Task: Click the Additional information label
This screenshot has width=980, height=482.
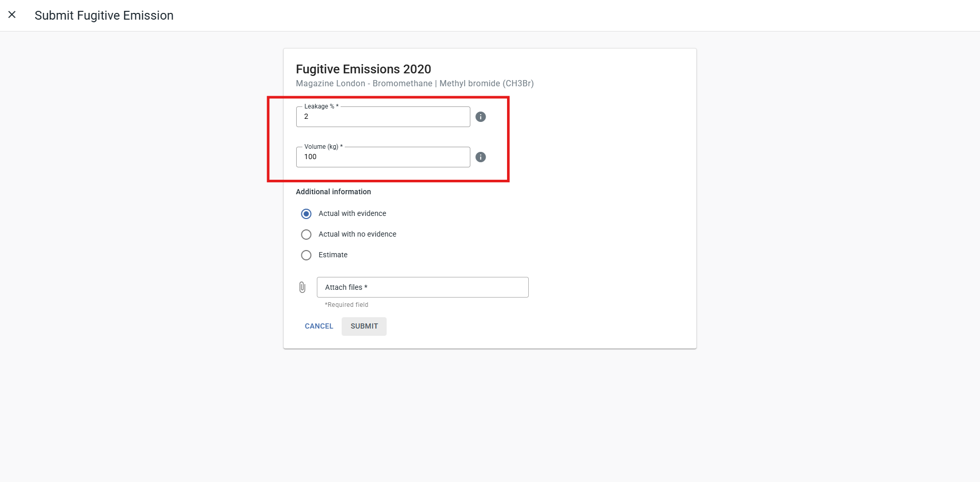Action: 333,192
